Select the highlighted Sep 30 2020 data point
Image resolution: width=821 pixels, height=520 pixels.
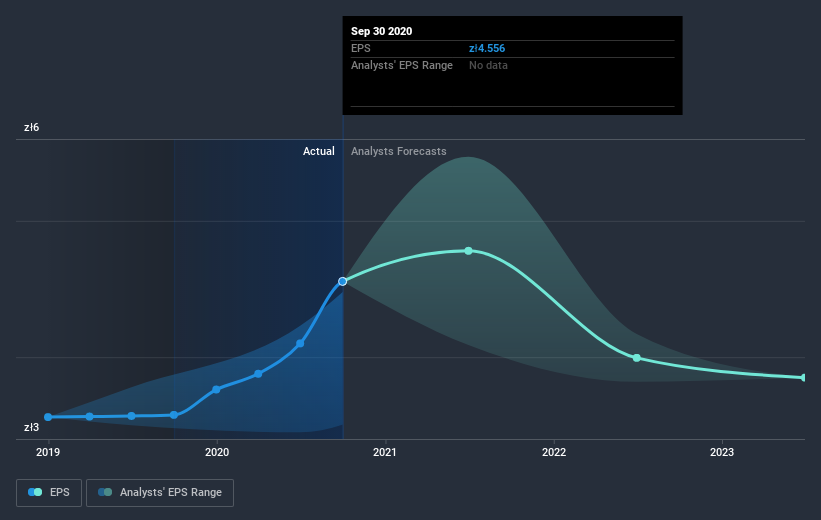pyautogui.click(x=343, y=281)
